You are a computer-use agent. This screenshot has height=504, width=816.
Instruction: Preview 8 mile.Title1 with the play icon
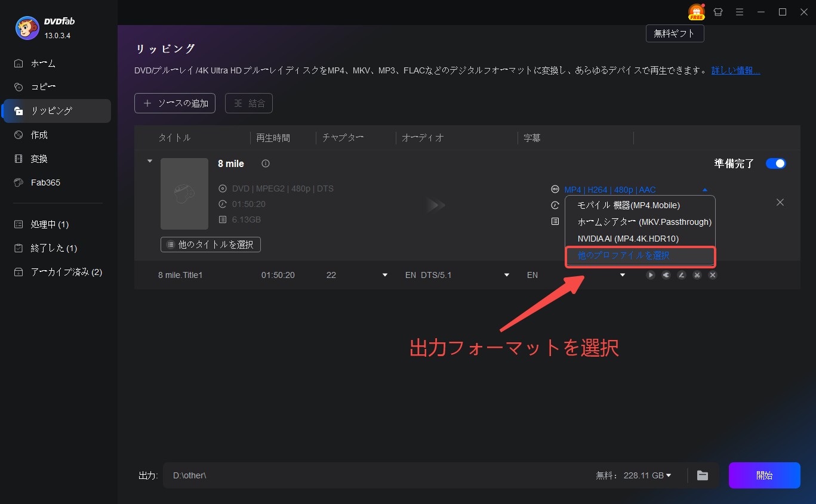pyautogui.click(x=651, y=275)
